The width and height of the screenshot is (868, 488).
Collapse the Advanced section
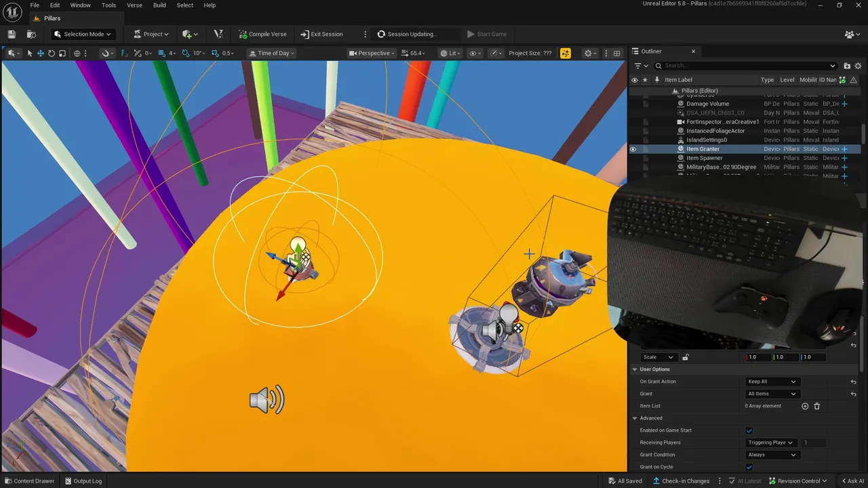[x=635, y=418]
